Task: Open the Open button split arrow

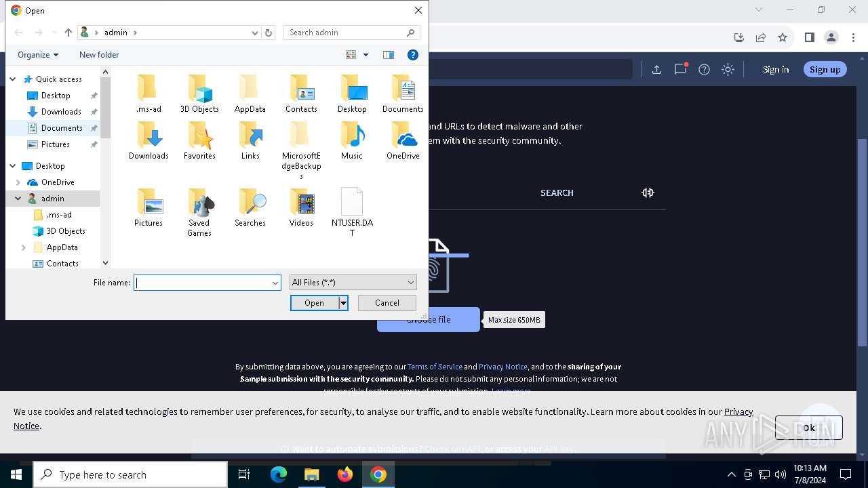Action: [x=343, y=303]
